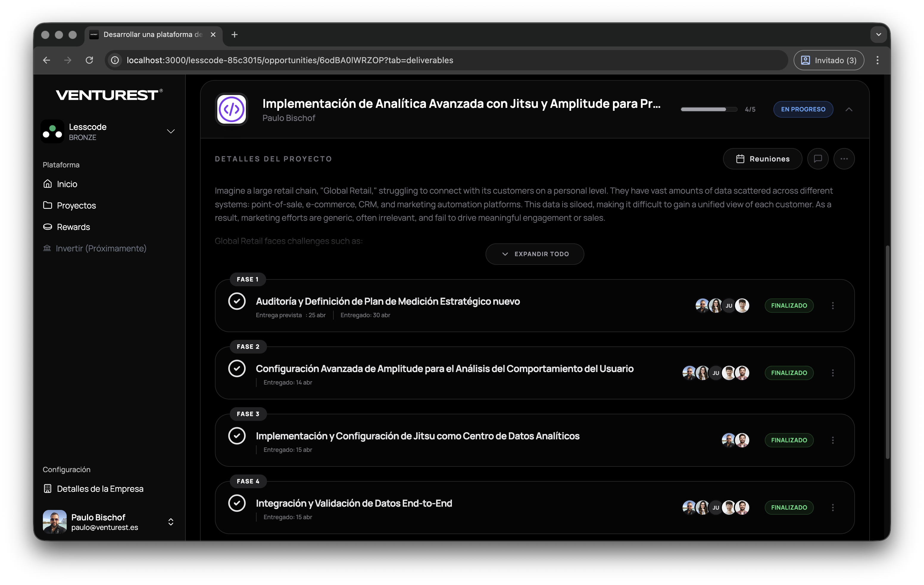Open a new browser tab
This screenshot has height=585, width=924.
235,35
